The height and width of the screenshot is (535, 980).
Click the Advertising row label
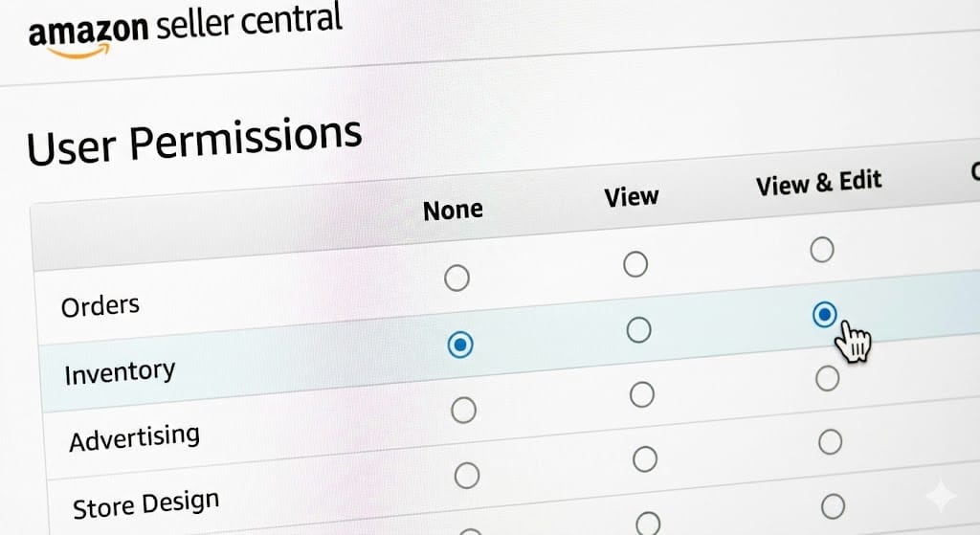point(134,438)
